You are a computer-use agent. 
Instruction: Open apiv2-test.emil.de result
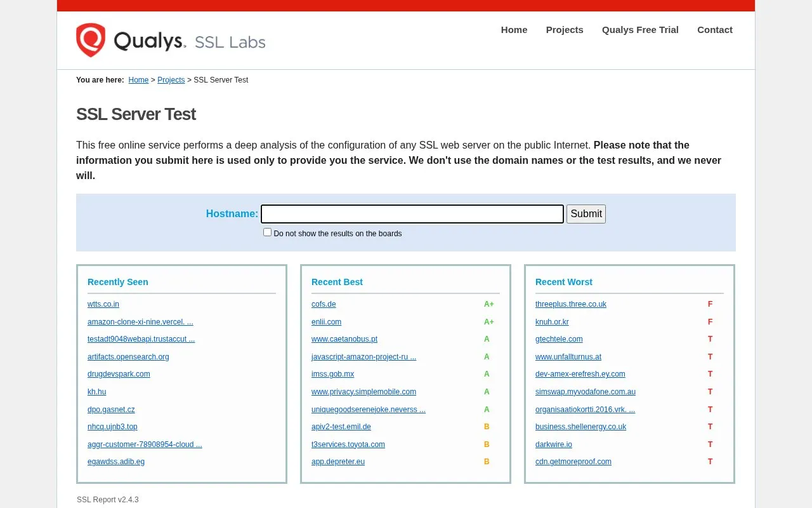(341, 427)
